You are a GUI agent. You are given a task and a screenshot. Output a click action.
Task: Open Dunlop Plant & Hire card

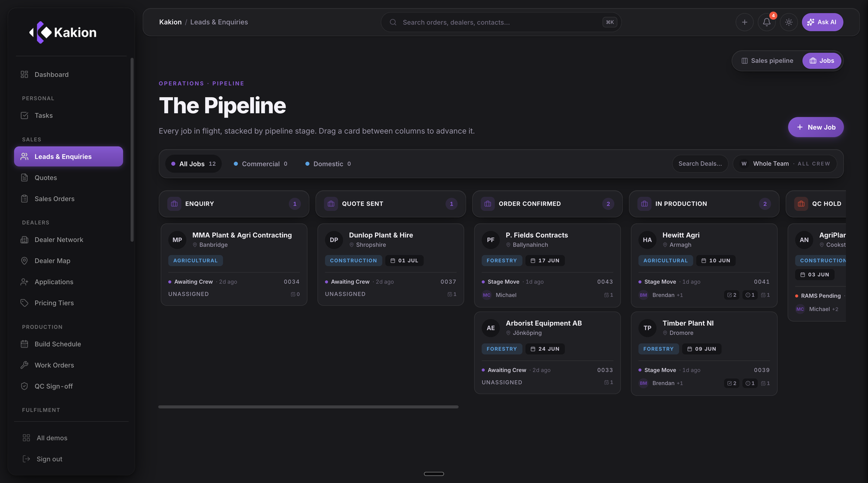click(x=391, y=265)
